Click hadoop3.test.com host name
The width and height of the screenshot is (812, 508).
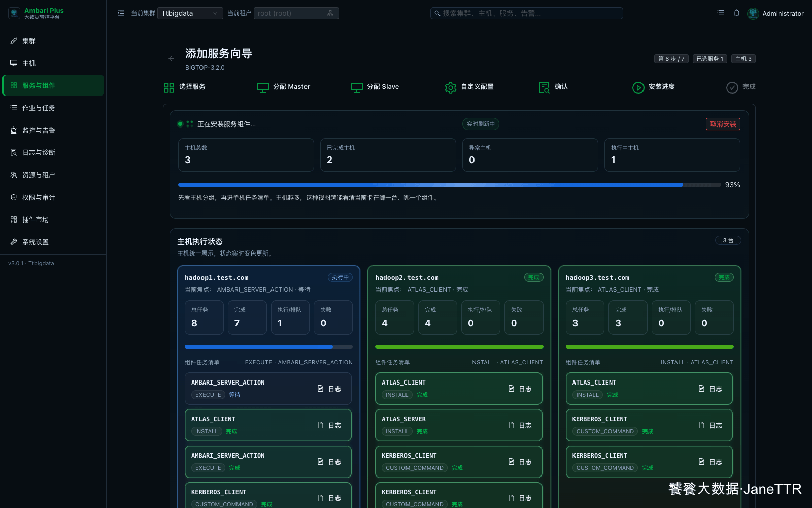point(597,278)
